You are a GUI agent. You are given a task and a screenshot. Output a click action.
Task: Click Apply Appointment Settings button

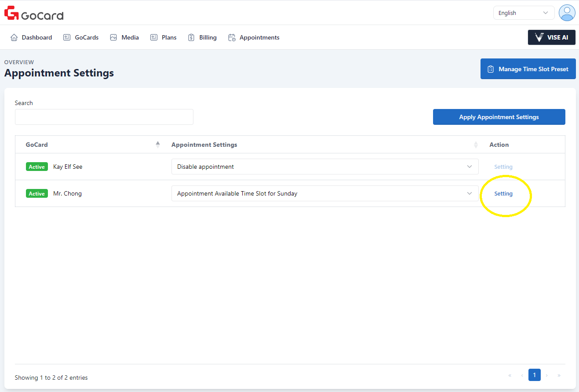[x=499, y=117]
